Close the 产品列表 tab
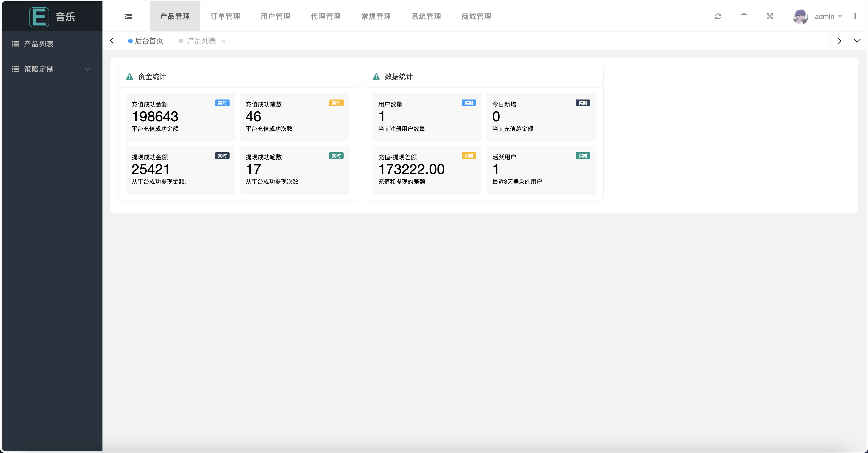The height and width of the screenshot is (453, 868). click(223, 41)
